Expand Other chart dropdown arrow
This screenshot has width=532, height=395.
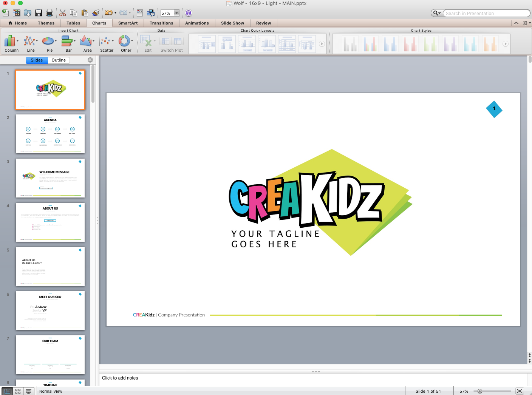pyautogui.click(x=132, y=41)
